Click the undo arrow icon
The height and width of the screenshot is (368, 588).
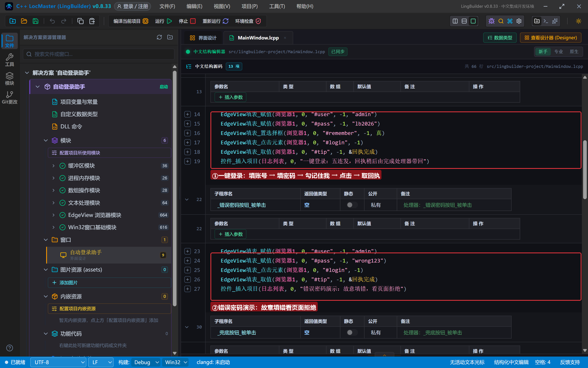(x=52, y=21)
